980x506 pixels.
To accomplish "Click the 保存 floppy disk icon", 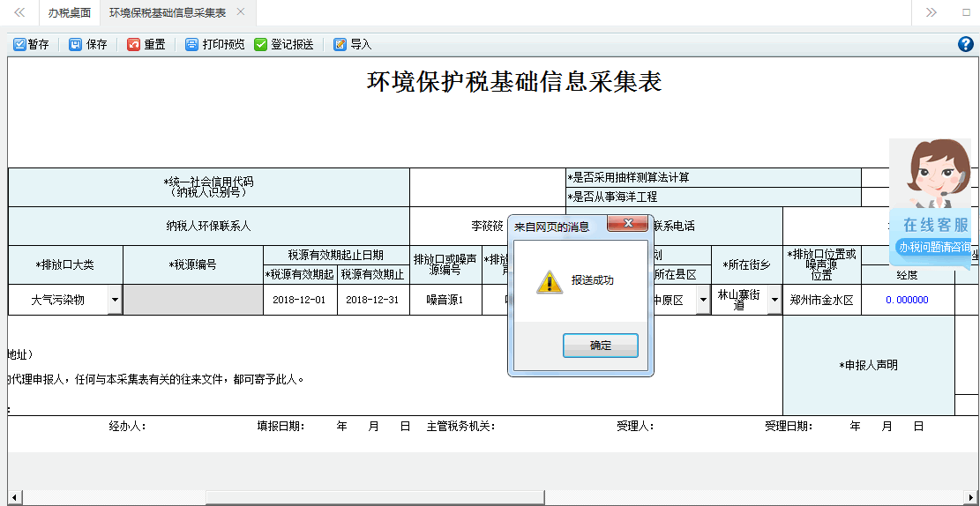I will pos(75,44).
